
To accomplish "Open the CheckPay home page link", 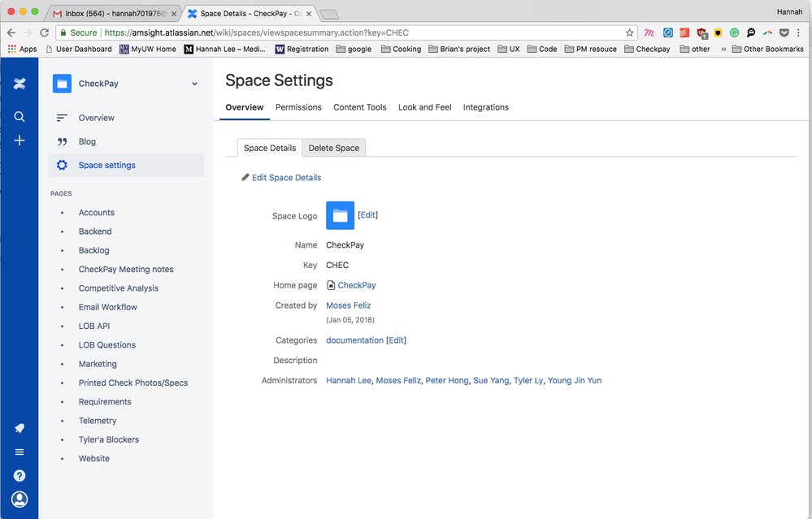I will click(357, 285).
